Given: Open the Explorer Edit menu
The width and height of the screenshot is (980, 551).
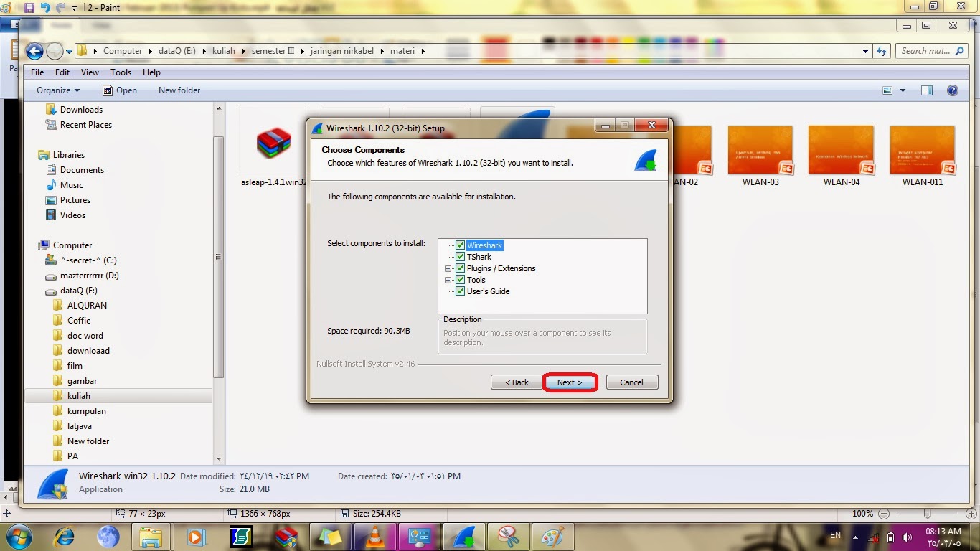Looking at the screenshot, I should tap(62, 72).
